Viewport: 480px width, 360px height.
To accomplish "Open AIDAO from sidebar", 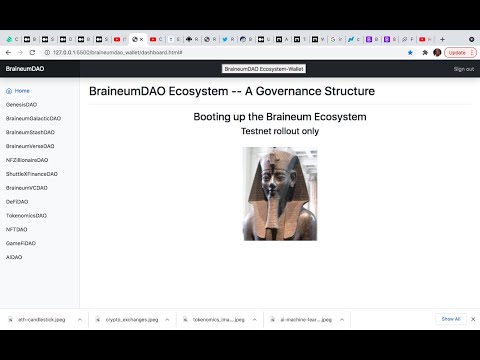I will pos(14,257).
